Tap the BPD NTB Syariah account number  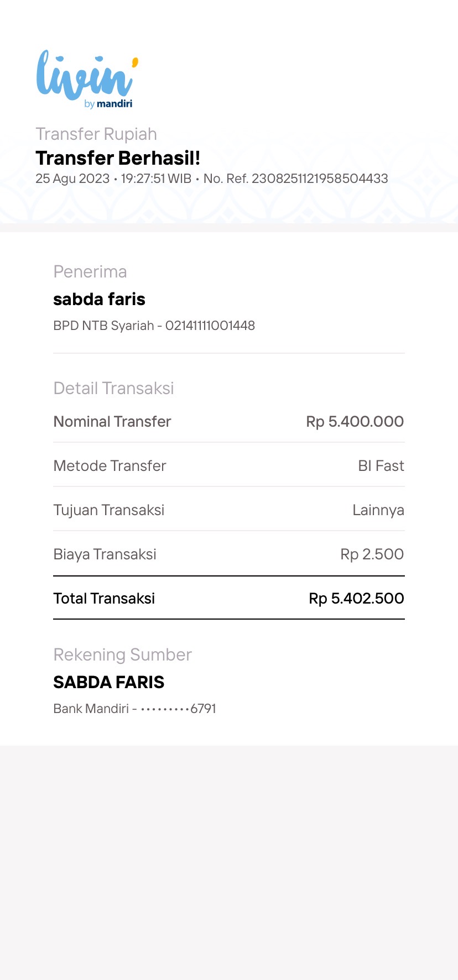click(210, 326)
